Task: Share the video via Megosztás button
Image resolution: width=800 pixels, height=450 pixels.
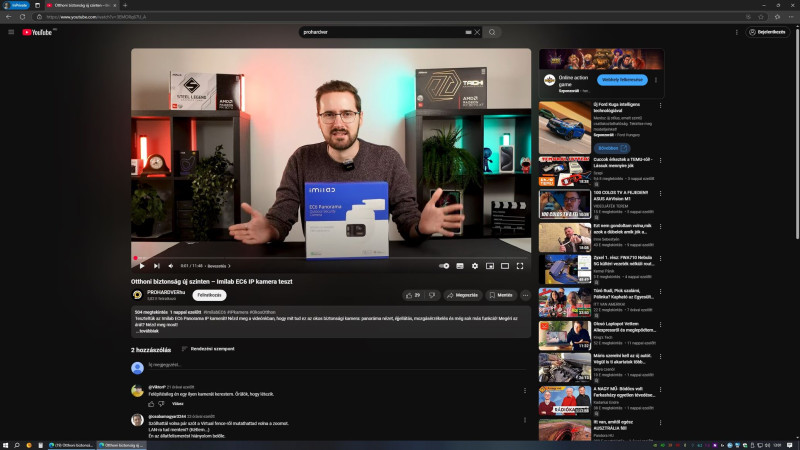Action: [x=462, y=295]
